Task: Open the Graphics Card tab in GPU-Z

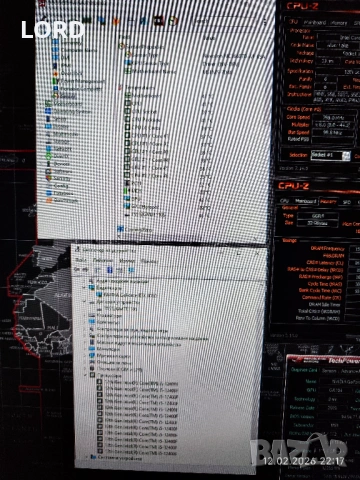Action: (x=304, y=370)
